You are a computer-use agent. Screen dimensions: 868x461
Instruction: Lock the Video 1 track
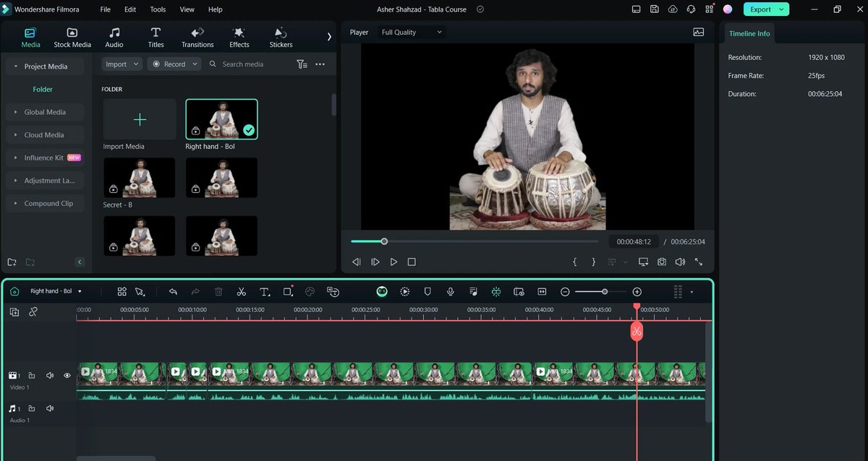tap(32, 375)
